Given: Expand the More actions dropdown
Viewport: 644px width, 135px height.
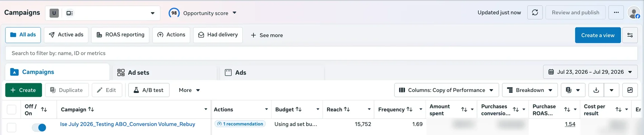Looking at the screenshot, I should (189, 90).
